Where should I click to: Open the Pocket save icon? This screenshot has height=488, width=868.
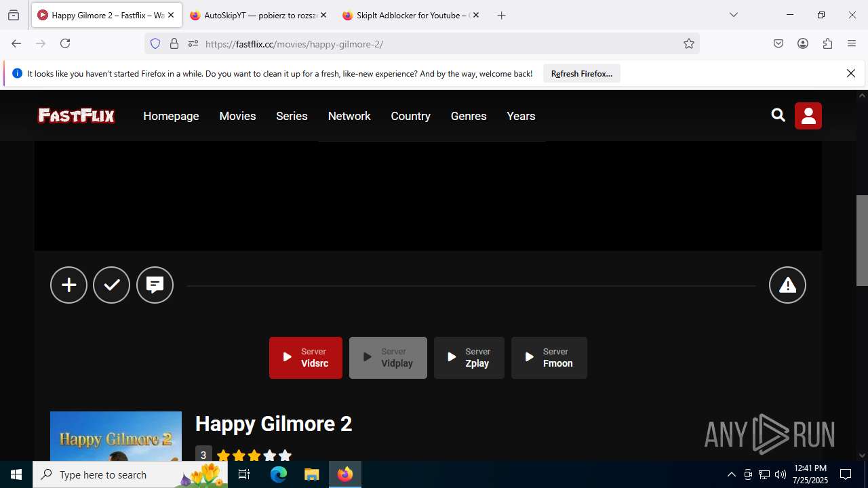click(778, 43)
